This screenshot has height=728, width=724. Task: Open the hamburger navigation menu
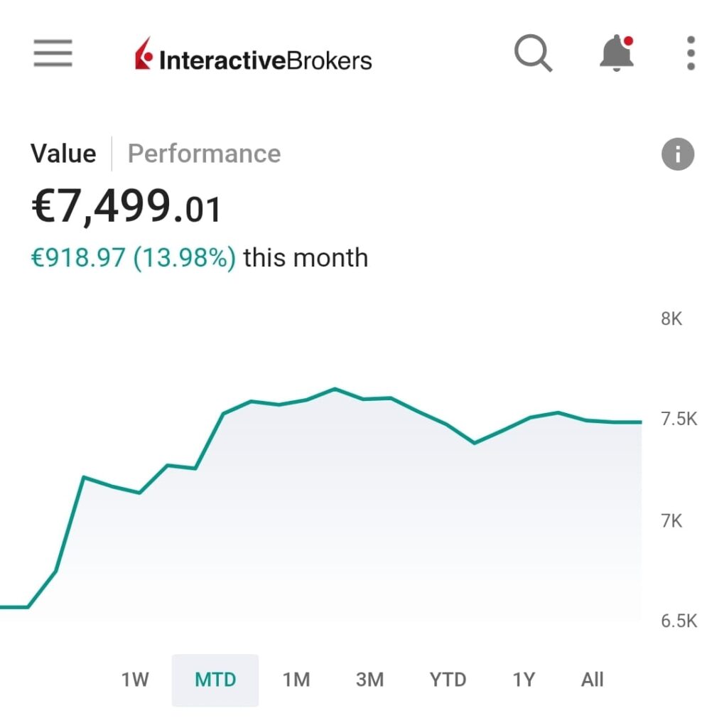click(x=53, y=53)
